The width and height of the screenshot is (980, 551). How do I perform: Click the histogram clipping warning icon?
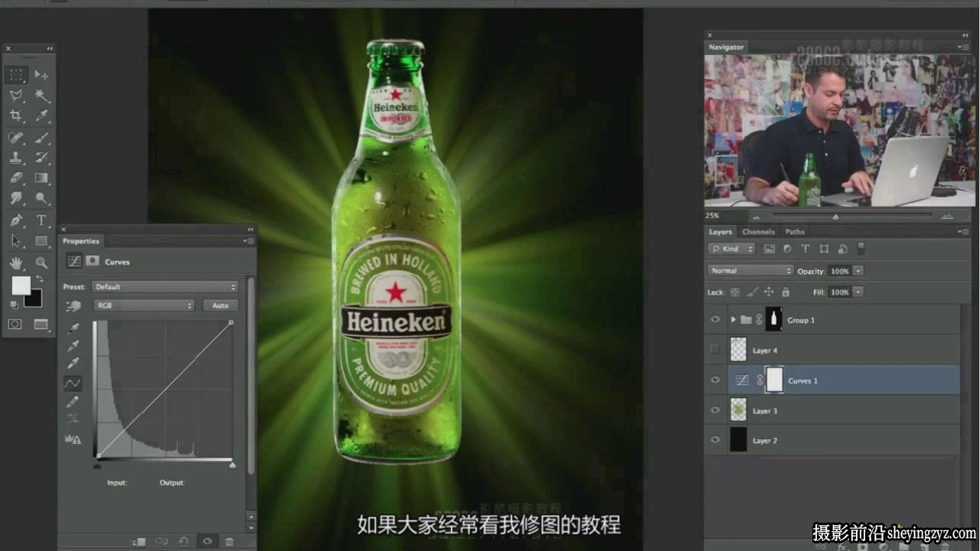click(x=73, y=439)
